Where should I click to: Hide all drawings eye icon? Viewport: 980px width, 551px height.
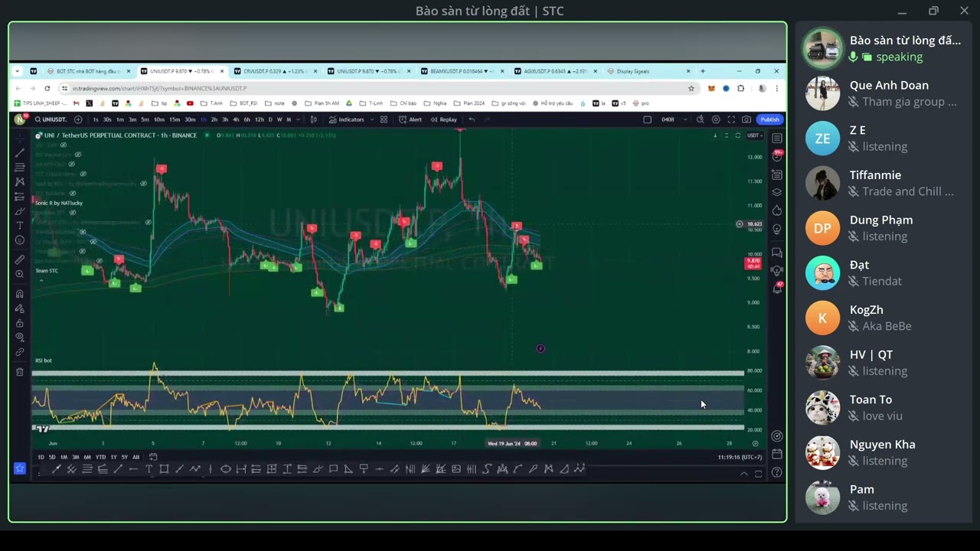pyautogui.click(x=20, y=337)
